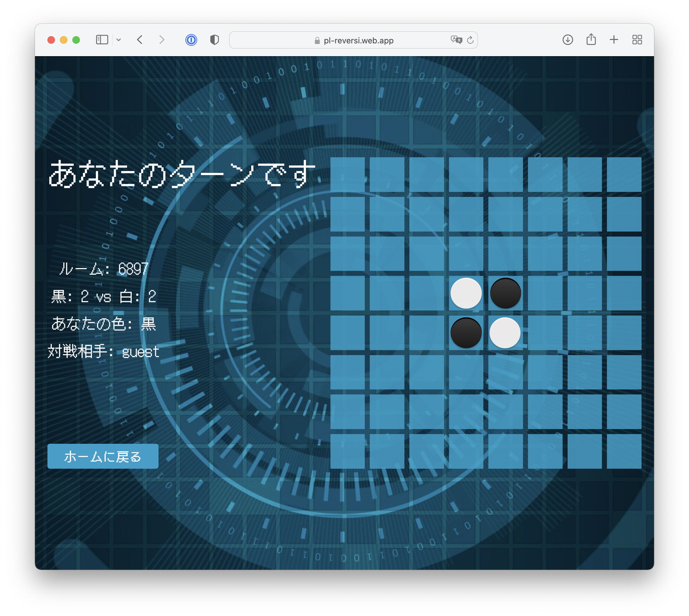Click the bottom-right corner board square
689x616 pixels.
pyautogui.click(x=624, y=451)
